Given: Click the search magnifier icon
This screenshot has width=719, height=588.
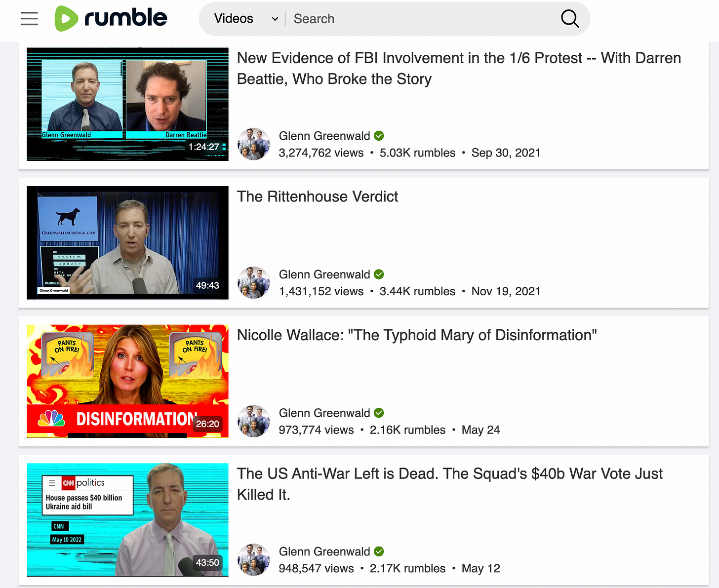Looking at the screenshot, I should pyautogui.click(x=569, y=19).
